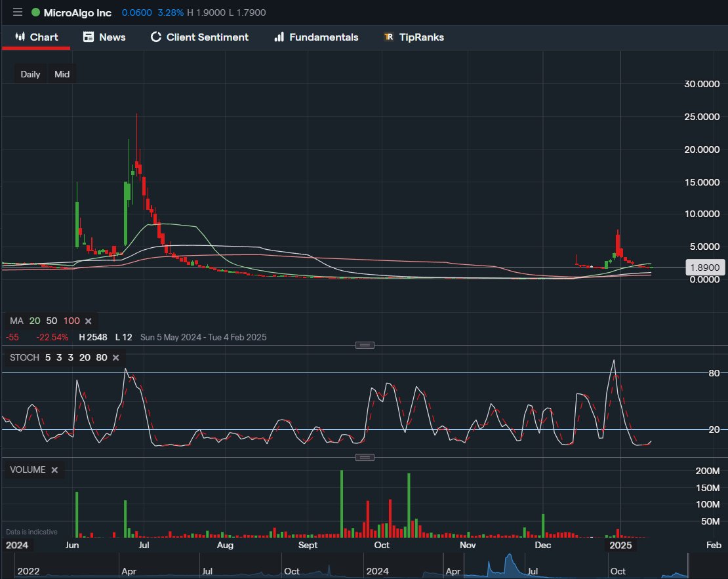
Task: Click the MA indicator label
Action: 16,321
